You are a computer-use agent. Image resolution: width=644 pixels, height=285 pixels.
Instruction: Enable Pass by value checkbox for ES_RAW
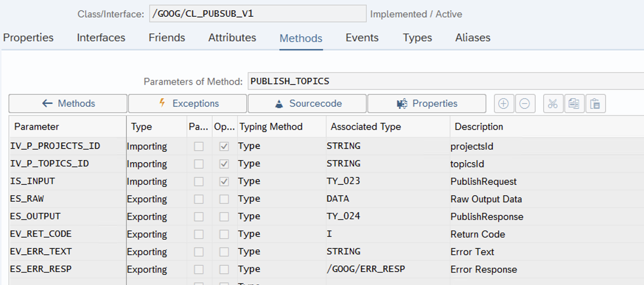(199, 199)
